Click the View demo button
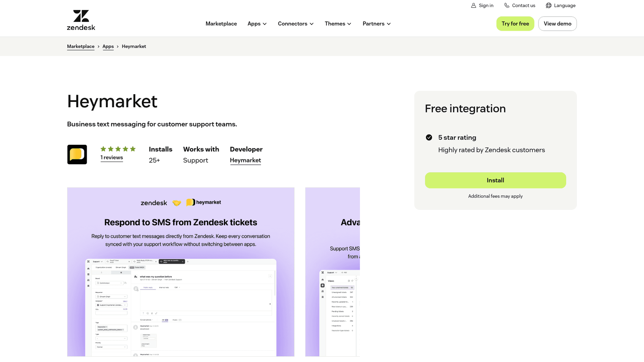This screenshot has width=644, height=362. pos(557,24)
